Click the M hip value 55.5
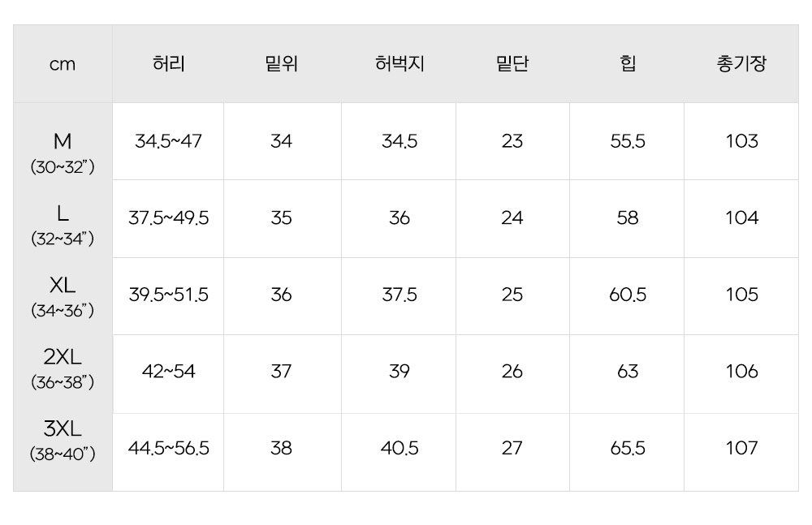Screen dimensions: 812x525 [628, 141]
